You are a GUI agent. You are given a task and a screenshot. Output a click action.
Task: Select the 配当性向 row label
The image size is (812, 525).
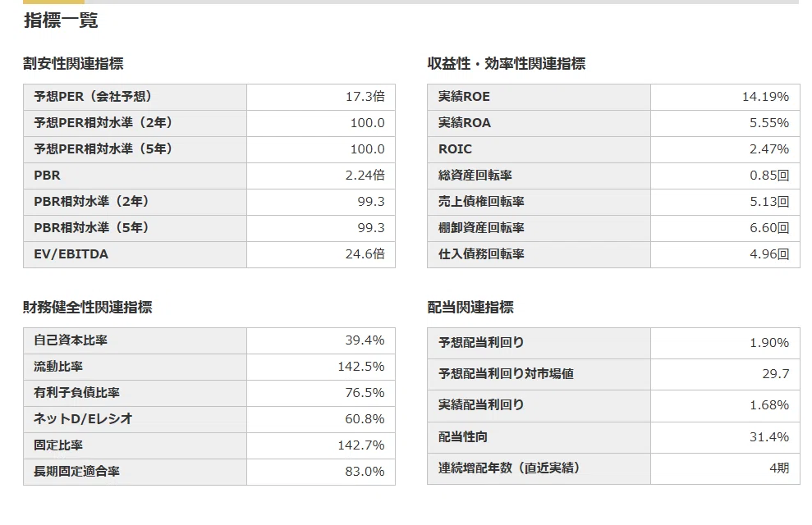463,437
